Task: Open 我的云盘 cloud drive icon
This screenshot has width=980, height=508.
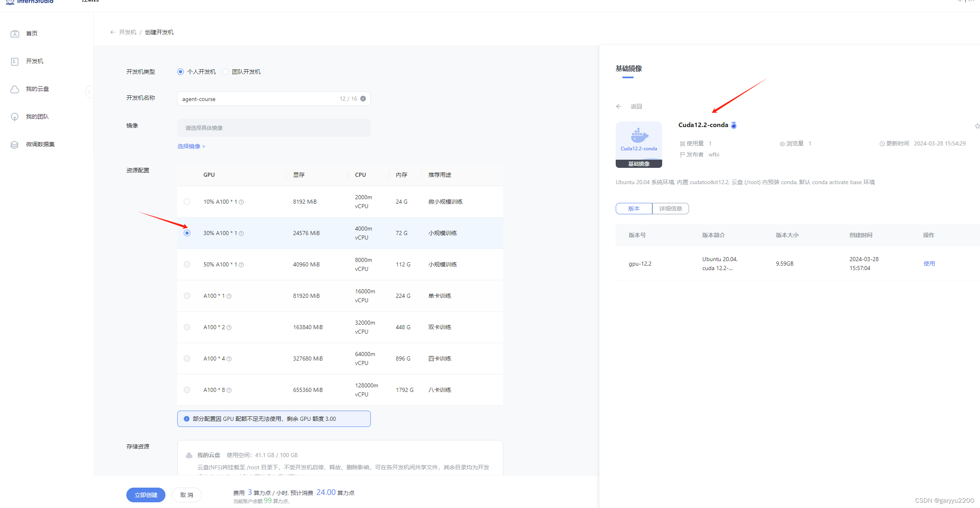Action: (15, 89)
